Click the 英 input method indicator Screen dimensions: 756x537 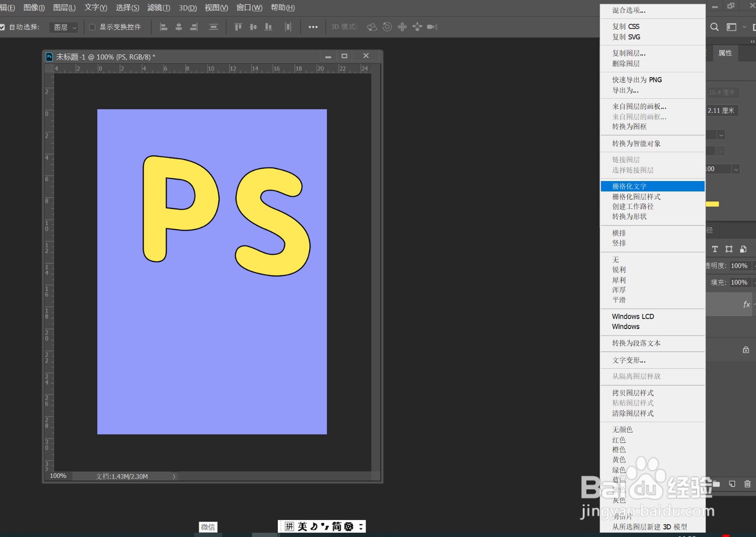coord(302,527)
